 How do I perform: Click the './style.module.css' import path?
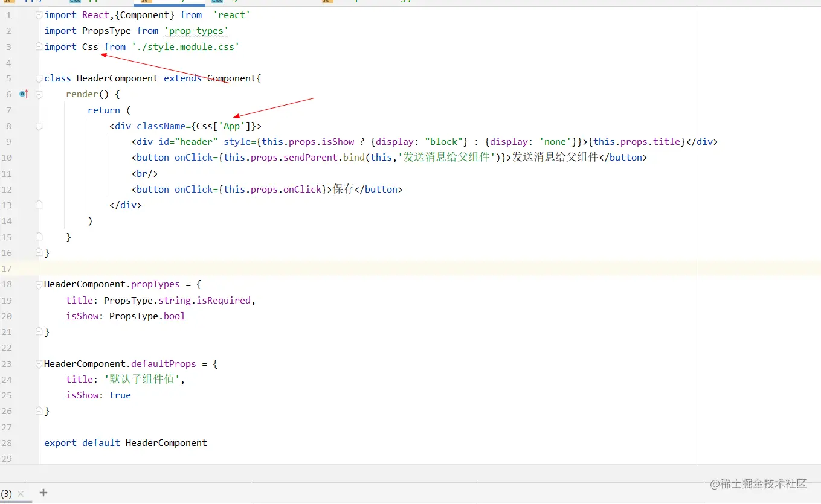[x=185, y=46]
